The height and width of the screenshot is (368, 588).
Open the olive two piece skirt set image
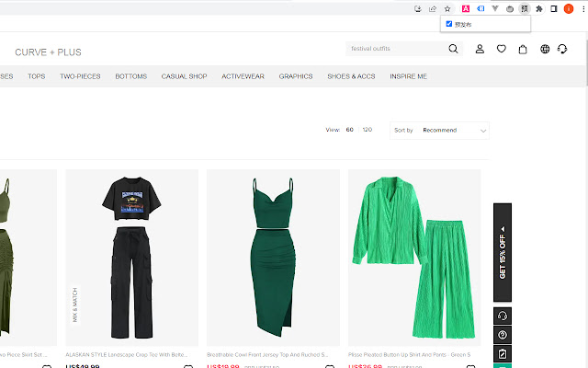28,258
